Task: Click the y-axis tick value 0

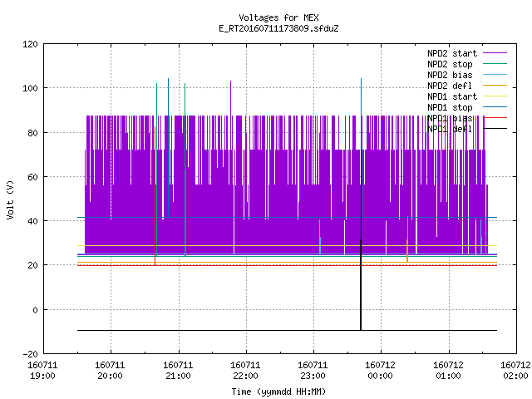Action: tap(35, 310)
